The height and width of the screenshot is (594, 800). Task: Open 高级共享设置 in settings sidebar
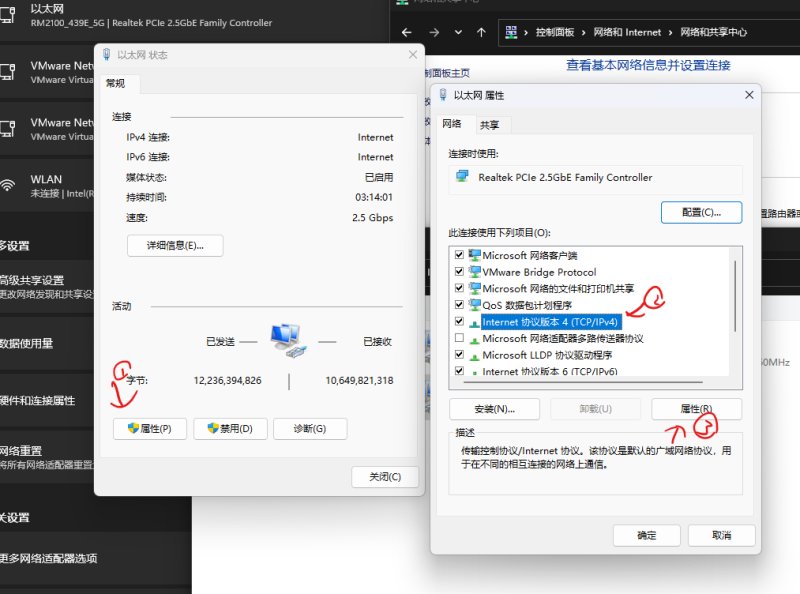(x=47, y=287)
